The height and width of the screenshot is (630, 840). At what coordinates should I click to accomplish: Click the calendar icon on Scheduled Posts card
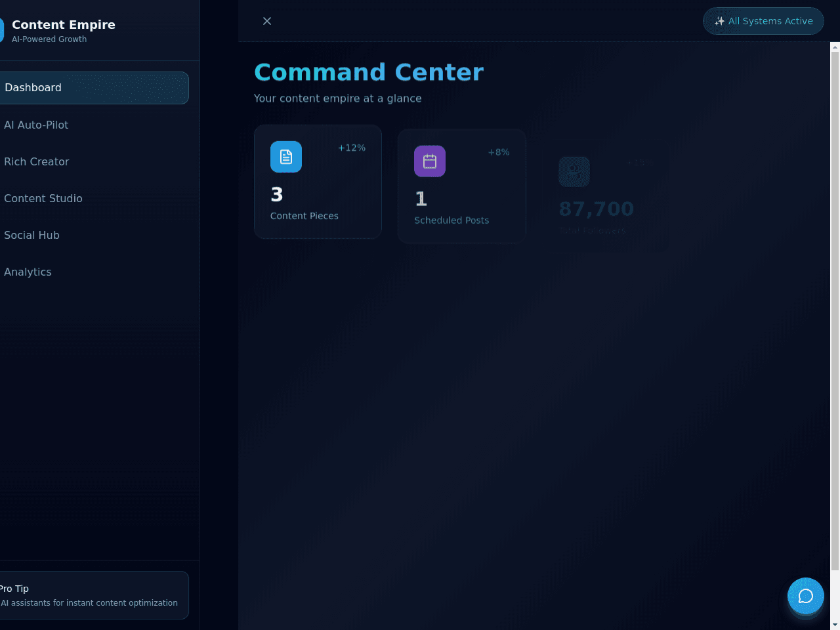pos(430,161)
